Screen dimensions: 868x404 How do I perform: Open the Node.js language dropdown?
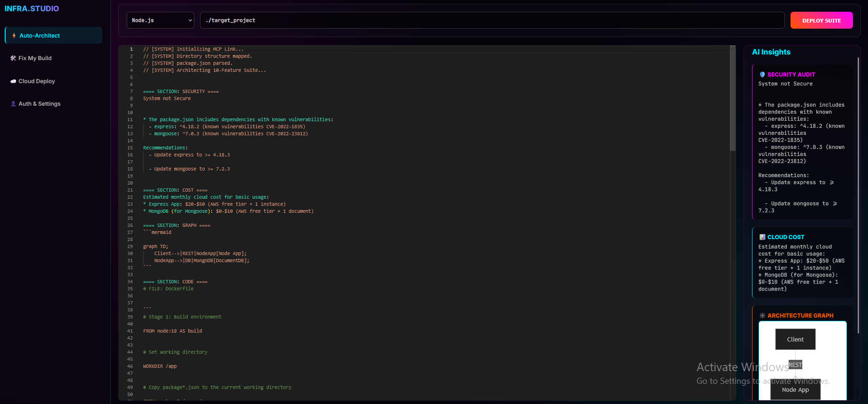161,20
